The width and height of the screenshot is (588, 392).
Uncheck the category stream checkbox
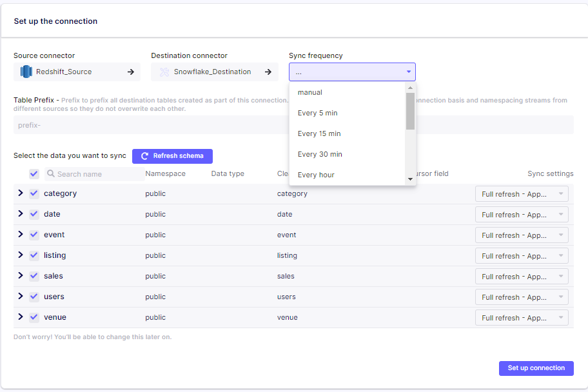coord(34,193)
